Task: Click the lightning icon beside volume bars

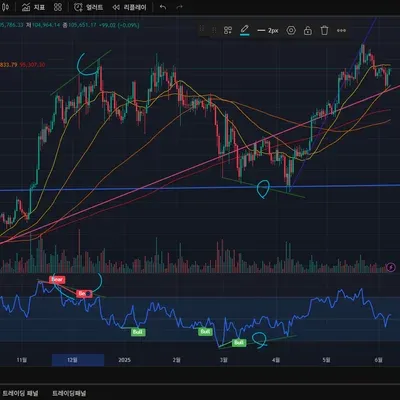Action: click(x=391, y=267)
